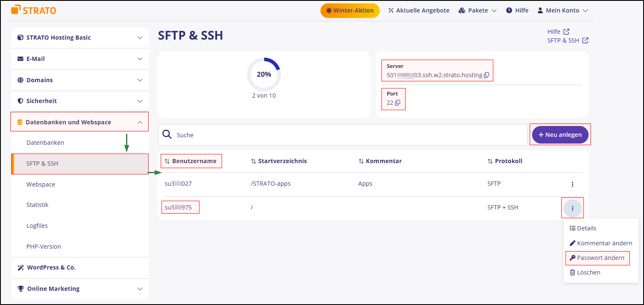Collapse the Datenbanken und Webspace section
Image resolution: width=644 pixels, height=305 pixels.
[80, 122]
